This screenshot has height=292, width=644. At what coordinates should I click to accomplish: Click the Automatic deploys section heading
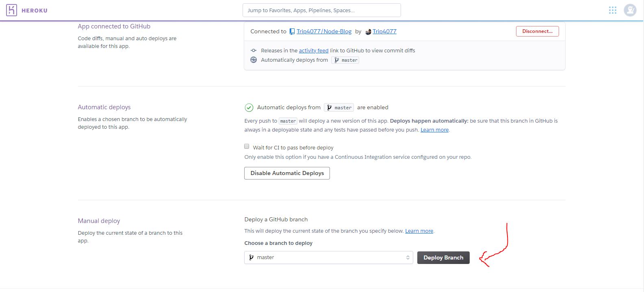[104, 107]
